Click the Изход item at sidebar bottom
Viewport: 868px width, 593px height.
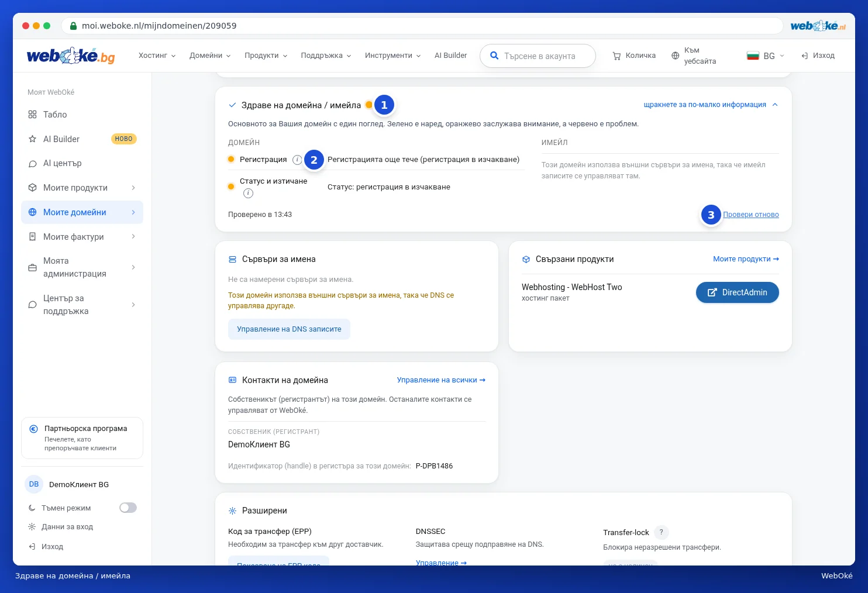(46, 547)
